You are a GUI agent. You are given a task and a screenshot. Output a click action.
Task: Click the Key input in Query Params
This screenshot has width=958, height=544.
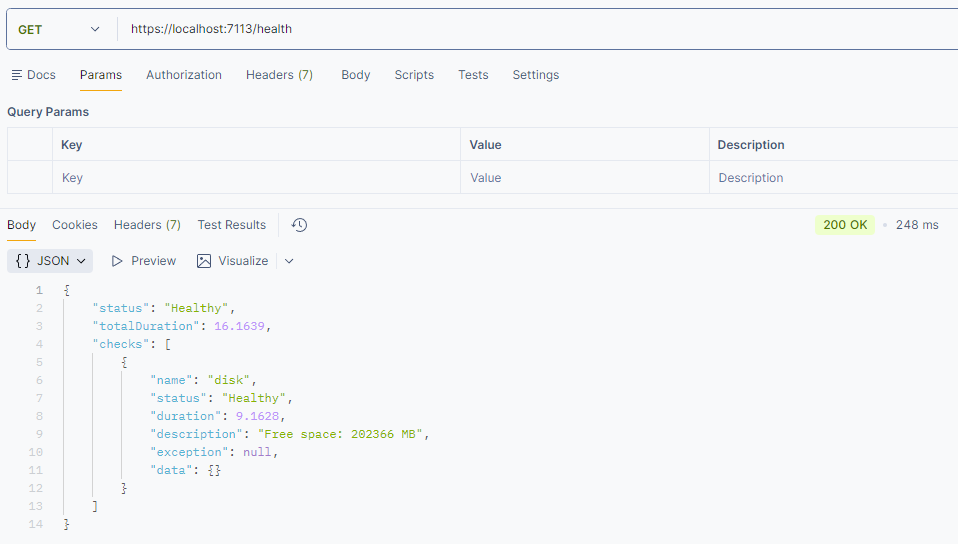256,178
